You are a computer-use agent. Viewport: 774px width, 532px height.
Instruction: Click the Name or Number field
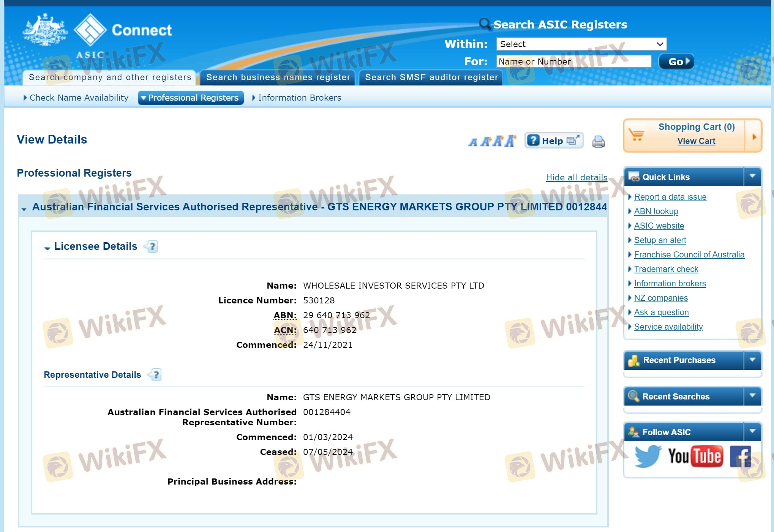pyautogui.click(x=573, y=62)
